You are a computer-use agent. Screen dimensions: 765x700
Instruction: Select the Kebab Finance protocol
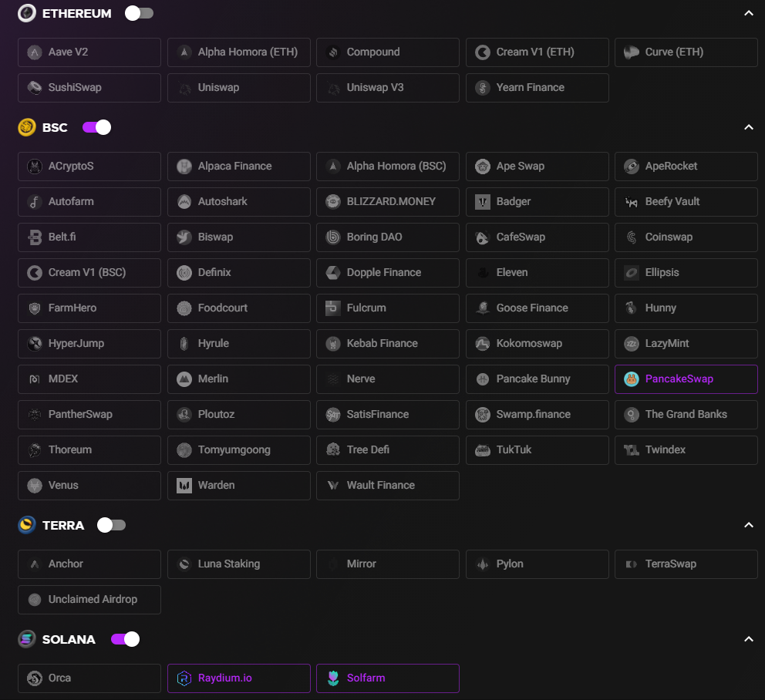point(387,343)
